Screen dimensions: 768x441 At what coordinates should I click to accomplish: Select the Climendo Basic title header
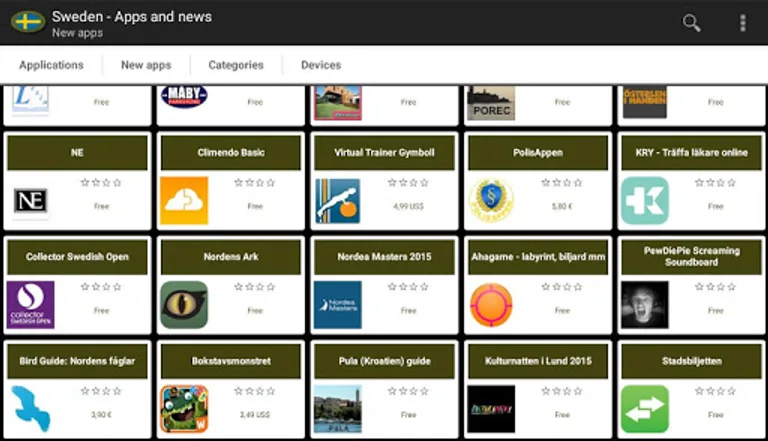[x=231, y=153]
